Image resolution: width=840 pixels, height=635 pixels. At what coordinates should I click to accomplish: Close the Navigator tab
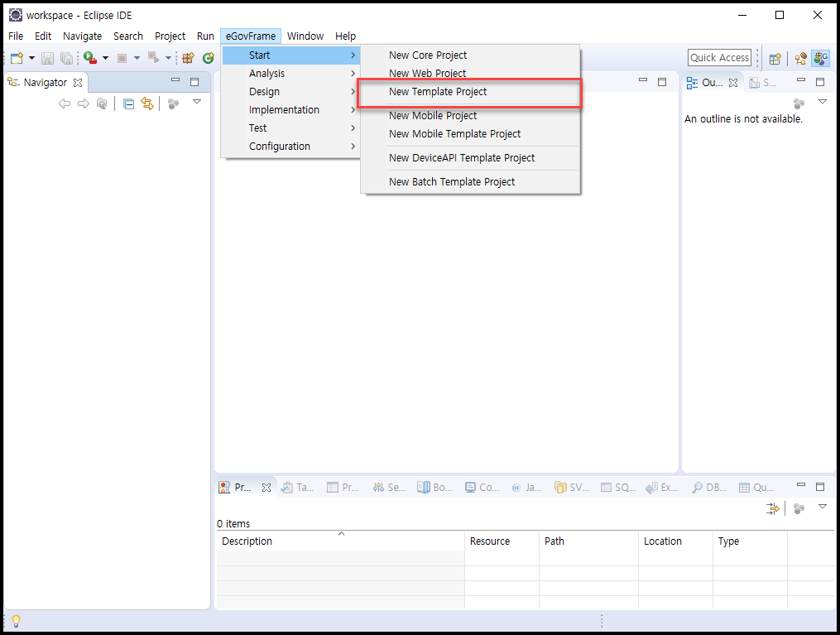[78, 83]
